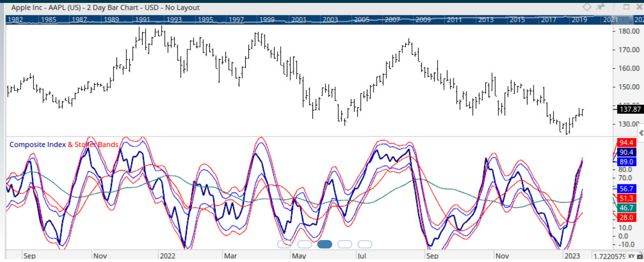Jump to 2019 in the timeline navigator

579,20
